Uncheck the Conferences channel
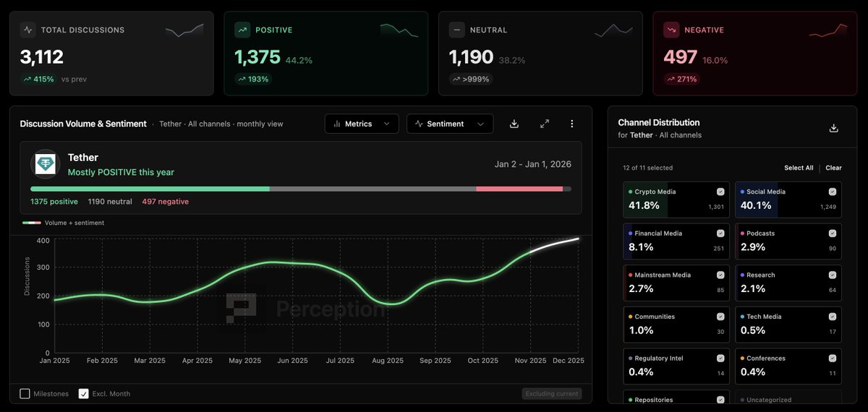The width and height of the screenshot is (868, 412). [x=833, y=358]
